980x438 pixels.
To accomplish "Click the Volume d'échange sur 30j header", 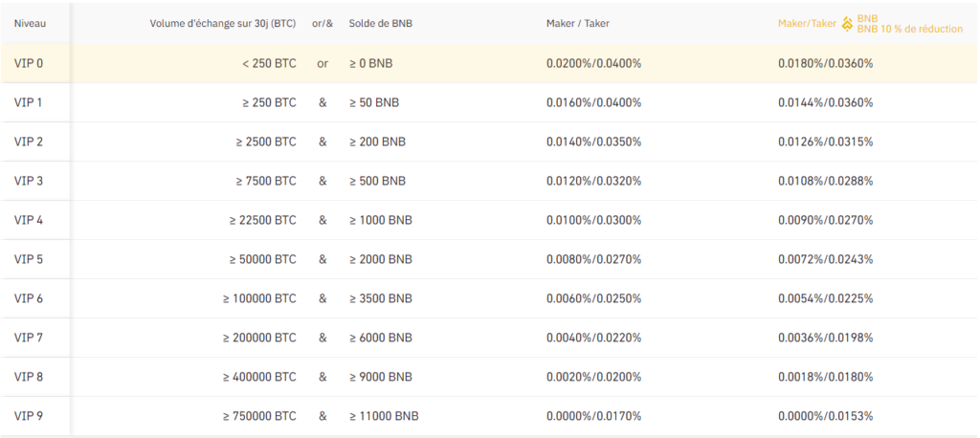I will pyautogui.click(x=223, y=24).
